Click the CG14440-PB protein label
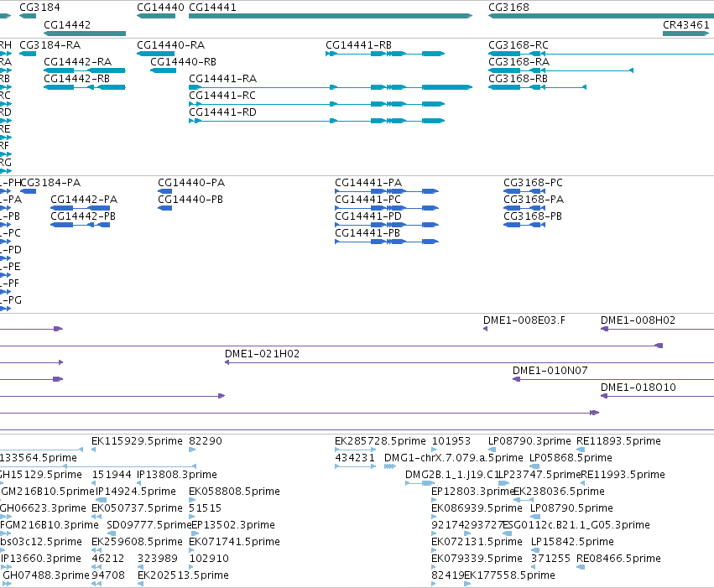Image resolution: width=714 pixels, height=588 pixels. [x=190, y=200]
